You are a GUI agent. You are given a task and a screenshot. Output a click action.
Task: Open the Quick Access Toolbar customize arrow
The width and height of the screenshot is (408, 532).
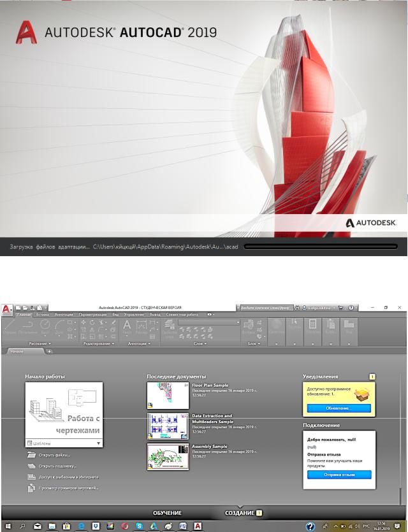coord(46,308)
